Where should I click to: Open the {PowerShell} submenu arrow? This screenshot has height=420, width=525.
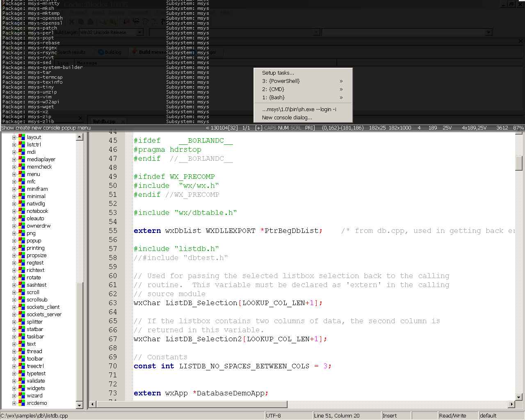pyautogui.click(x=341, y=81)
